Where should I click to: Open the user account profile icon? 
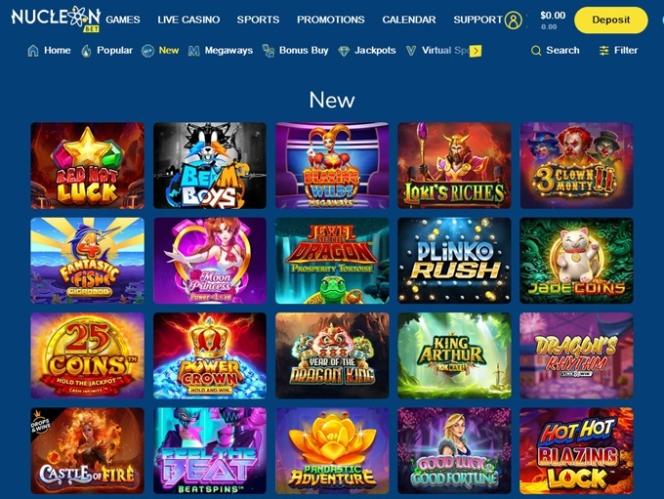pyautogui.click(x=513, y=20)
